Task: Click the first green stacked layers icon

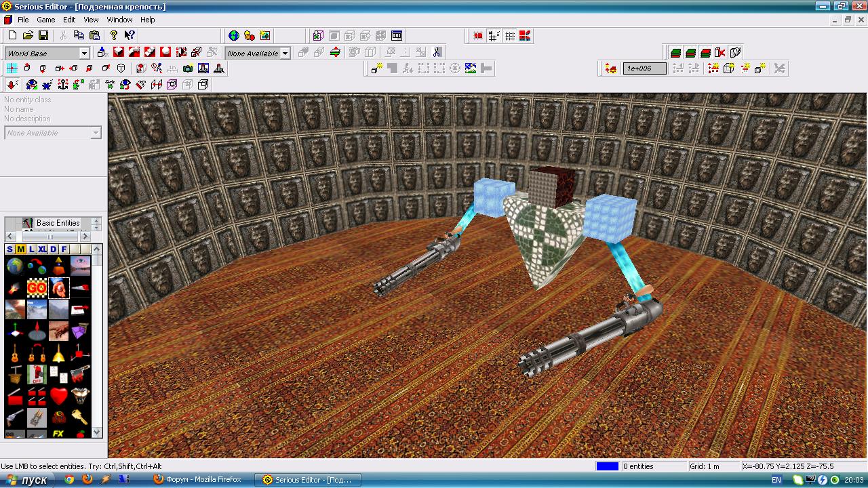Action: (675, 52)
